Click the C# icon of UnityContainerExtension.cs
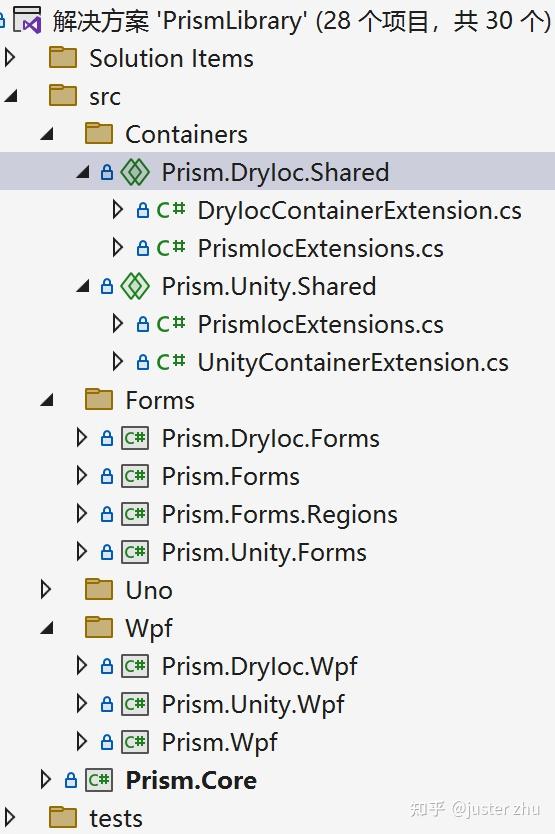This screenshot has height=834, width=555. [x=171, y=362]
